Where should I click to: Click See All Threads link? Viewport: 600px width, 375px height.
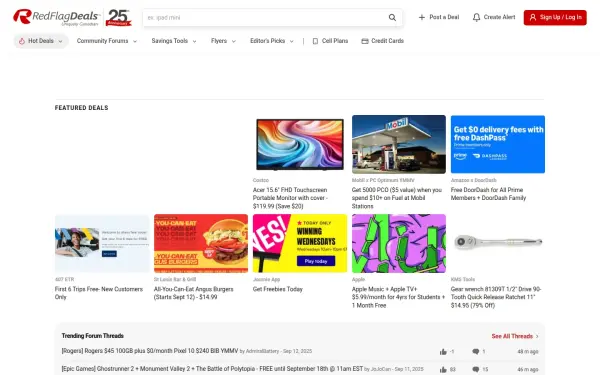512,336
